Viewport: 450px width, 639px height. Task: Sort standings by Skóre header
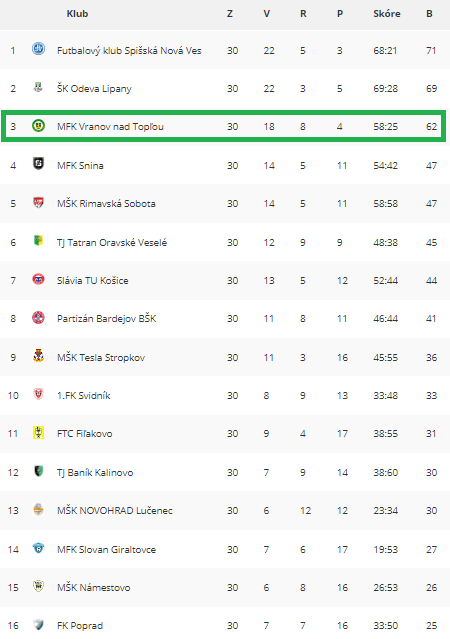pyautogui.click(x=387, y=14)
